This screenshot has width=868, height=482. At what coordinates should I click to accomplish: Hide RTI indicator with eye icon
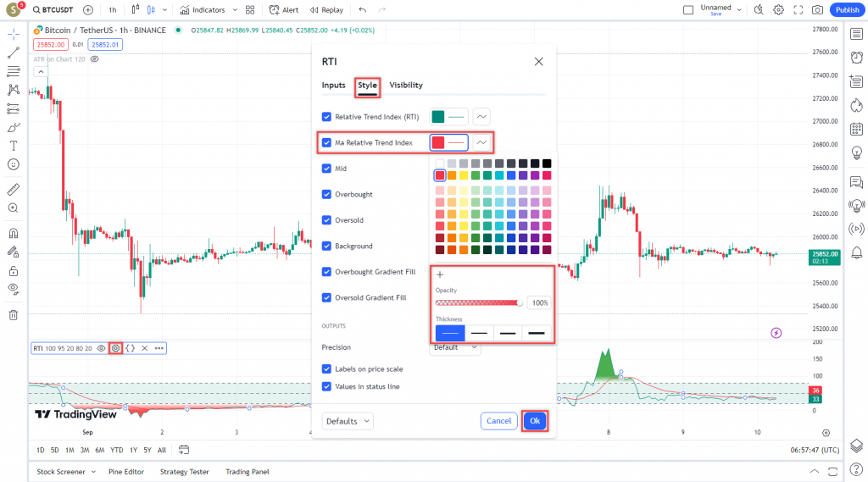101,348
